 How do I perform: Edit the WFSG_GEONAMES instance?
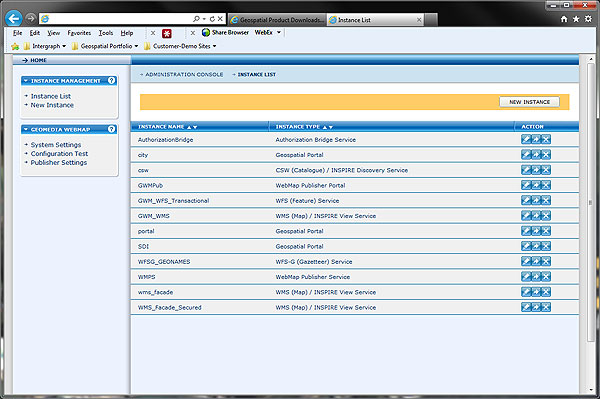(x=526, y=261)
